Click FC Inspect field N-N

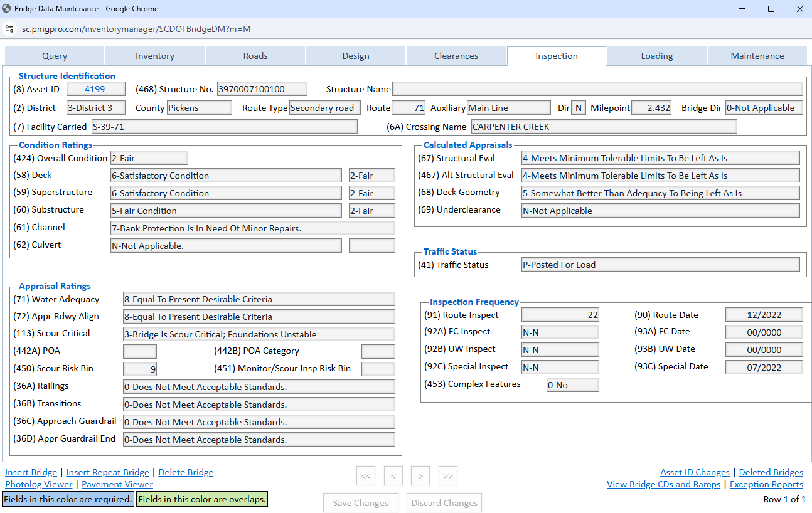pyautogui.click(x=560, y=332)
